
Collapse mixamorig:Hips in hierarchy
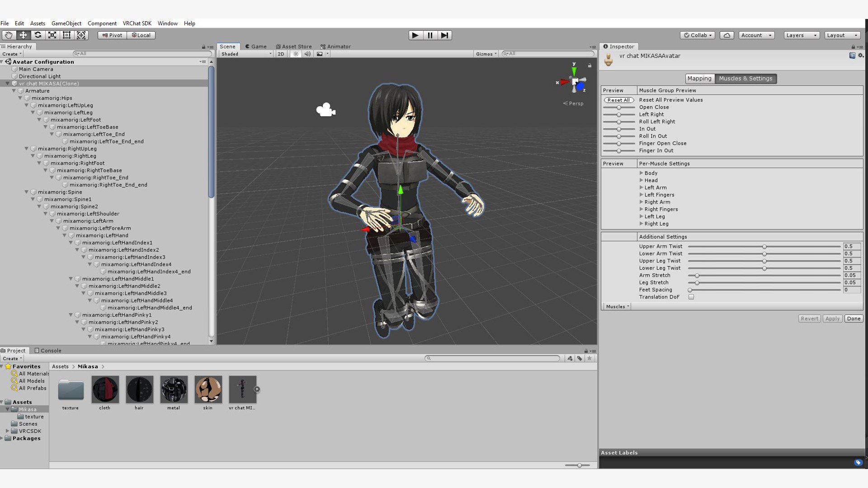click(20, 98)
